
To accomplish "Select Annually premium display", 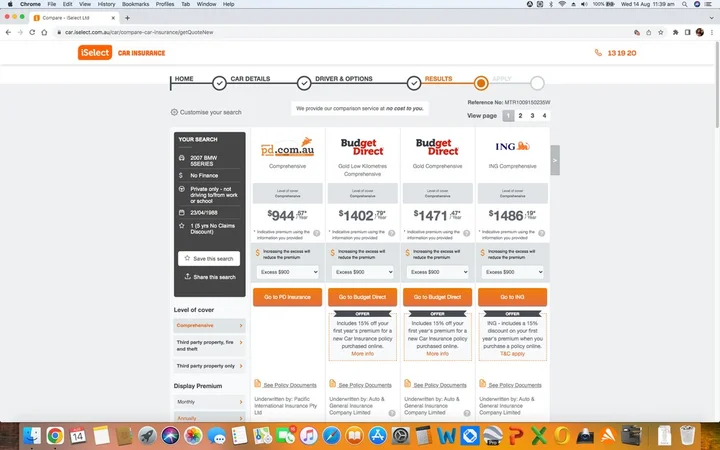I will [209, 418].
